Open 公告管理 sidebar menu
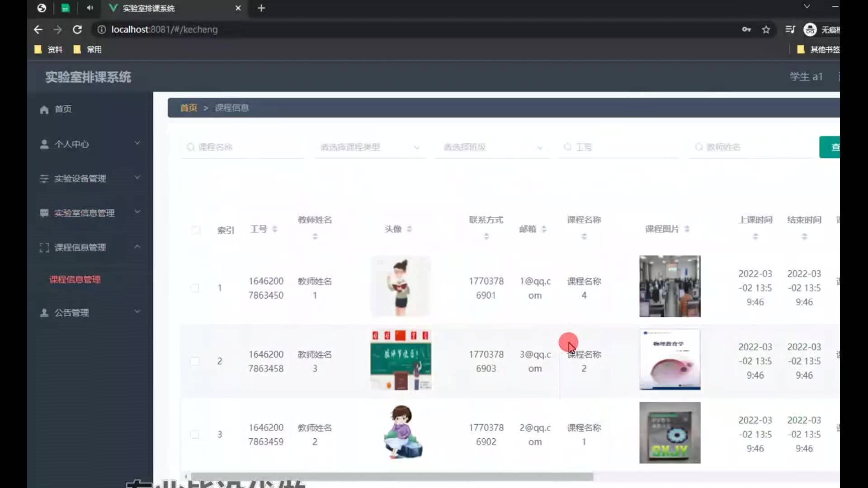 90,313
